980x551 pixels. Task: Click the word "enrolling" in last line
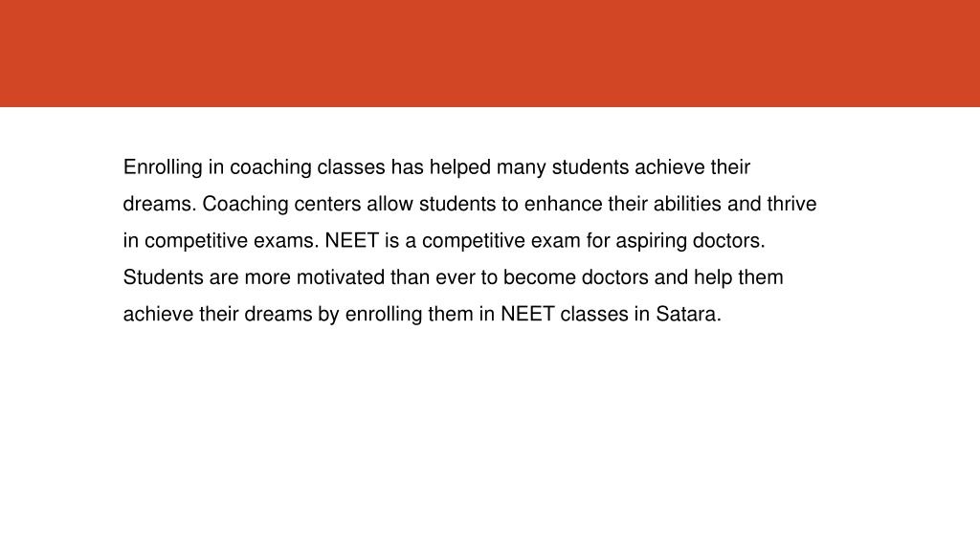pos(384,314)
